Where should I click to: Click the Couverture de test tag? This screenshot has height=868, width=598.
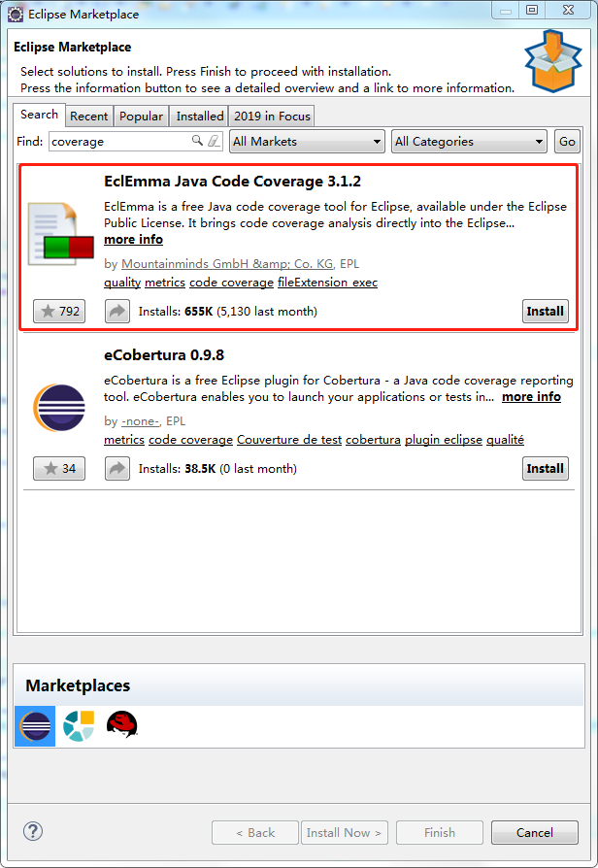pos(289,440)
